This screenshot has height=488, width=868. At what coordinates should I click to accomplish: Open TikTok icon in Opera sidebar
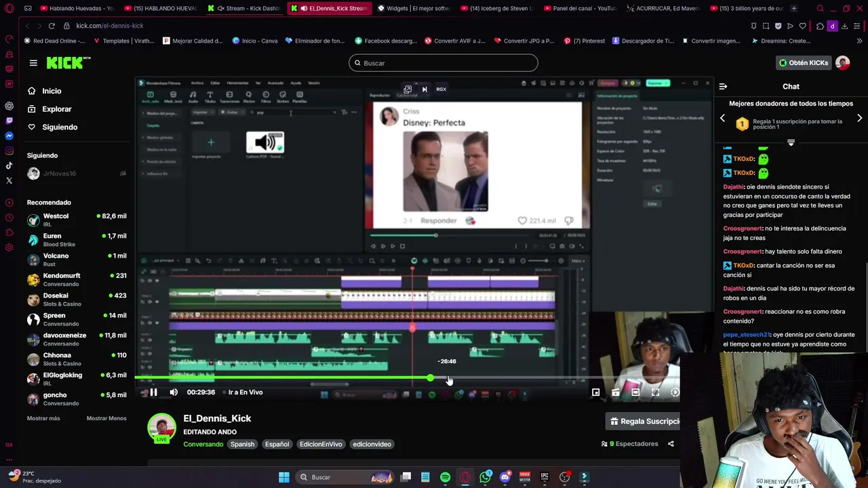[9, 165]
